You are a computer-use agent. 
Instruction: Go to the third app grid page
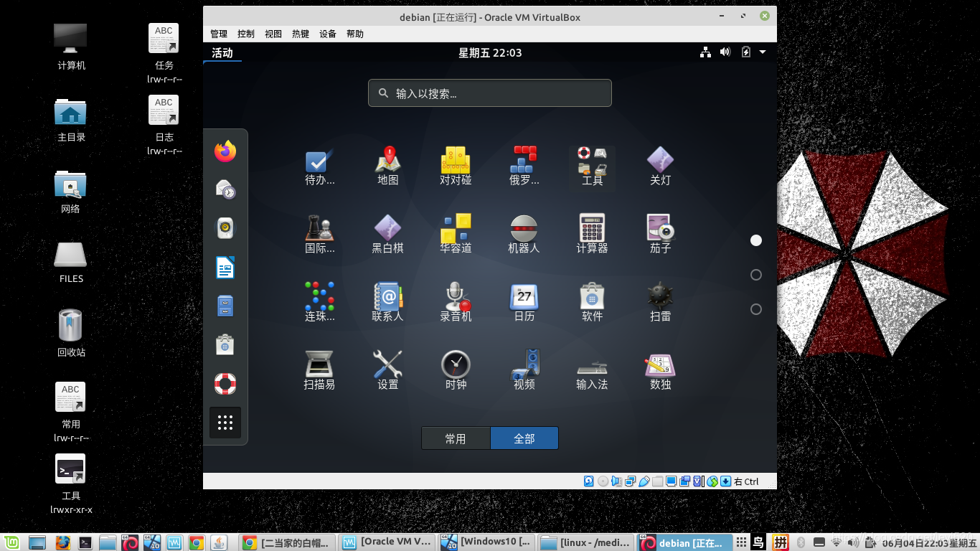(x=756, y=309)
